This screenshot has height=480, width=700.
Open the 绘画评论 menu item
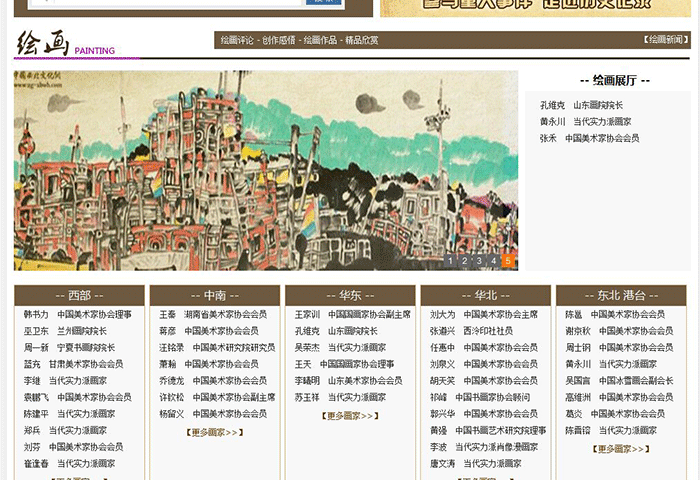[x=238, y=41]
